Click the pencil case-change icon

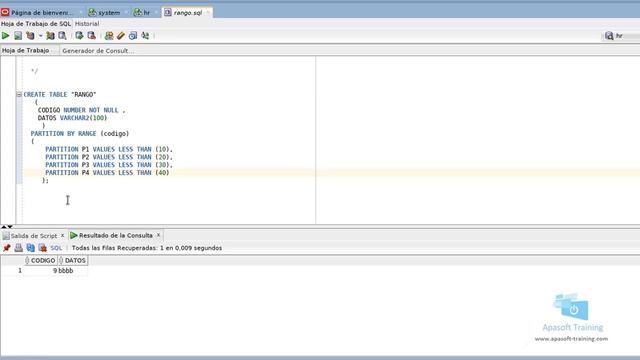121,36
